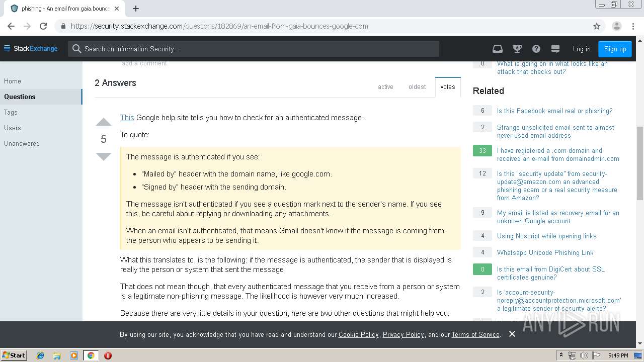Viewport: 644px width, 362px height.
Task: Go forward in Chrome
Action: pos(27,26)
